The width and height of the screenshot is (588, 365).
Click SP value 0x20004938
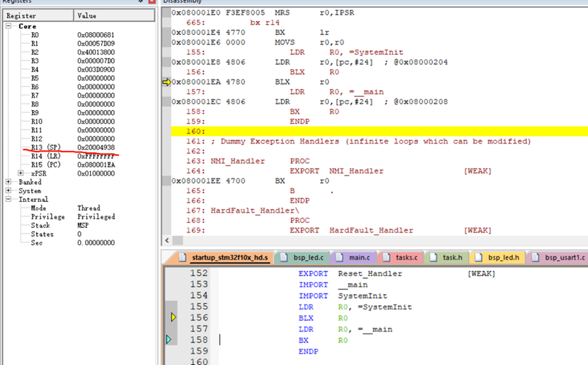click(96, 147)
